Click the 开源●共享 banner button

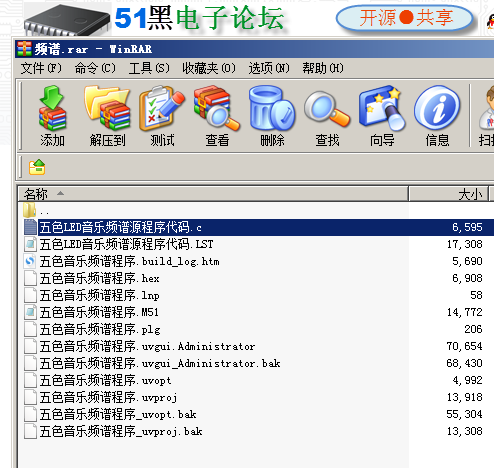tap(405, 18)
